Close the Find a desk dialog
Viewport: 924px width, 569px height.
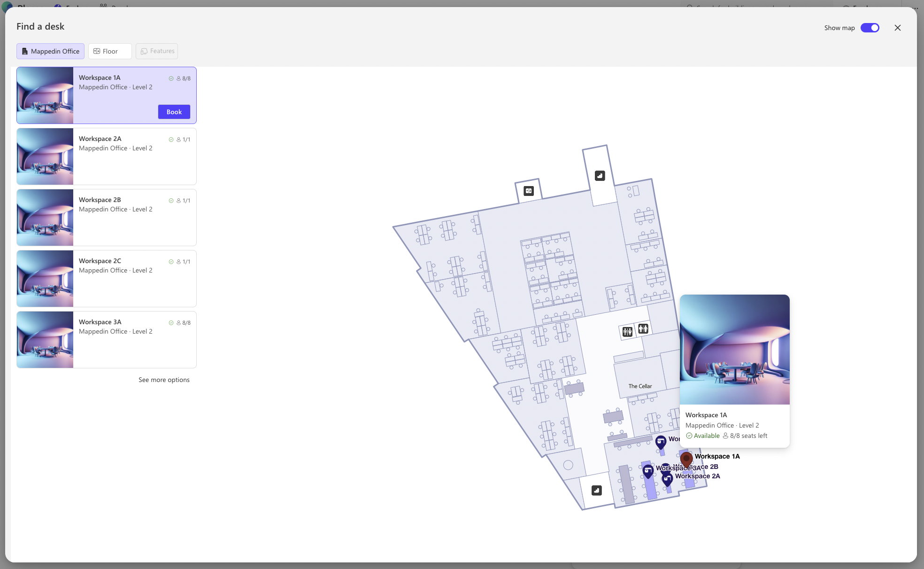click(897, 28)
